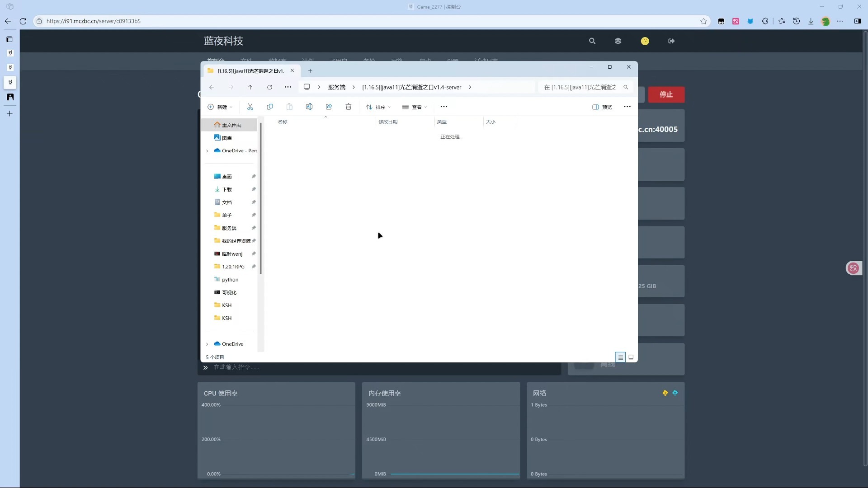The width and height of the screenshot is (868, 488).
Task: Add a new Explorer tab
Action: click(x=310, y=71)
